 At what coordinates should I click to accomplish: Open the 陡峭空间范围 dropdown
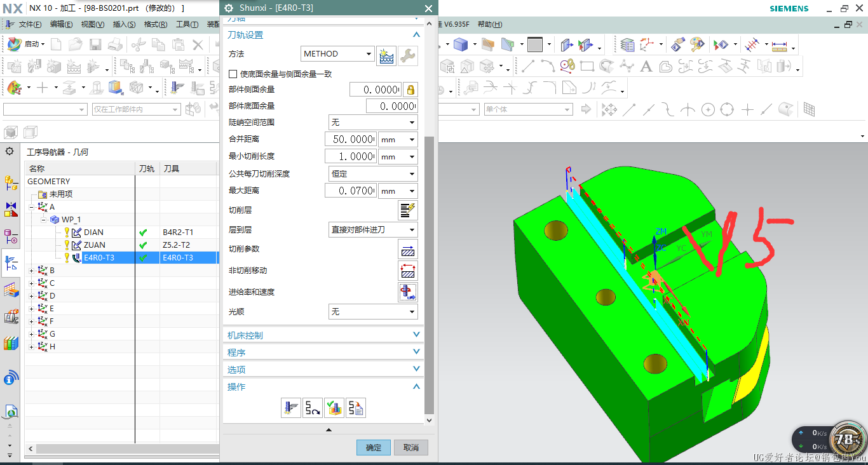coord(373,122)
